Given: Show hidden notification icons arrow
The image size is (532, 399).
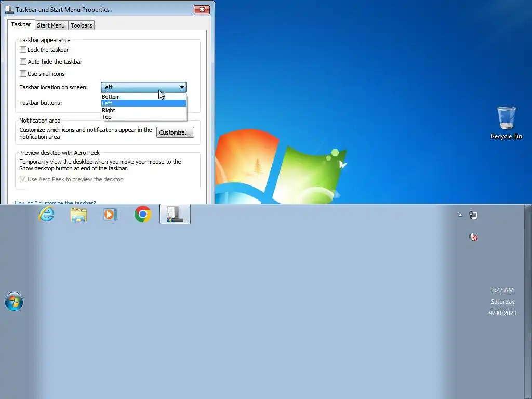Looking at the screenshot, I should point(460,215).
